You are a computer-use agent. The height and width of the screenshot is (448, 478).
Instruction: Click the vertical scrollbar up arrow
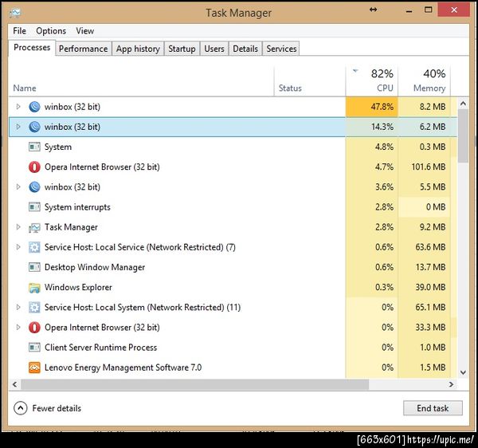point(463,104)
